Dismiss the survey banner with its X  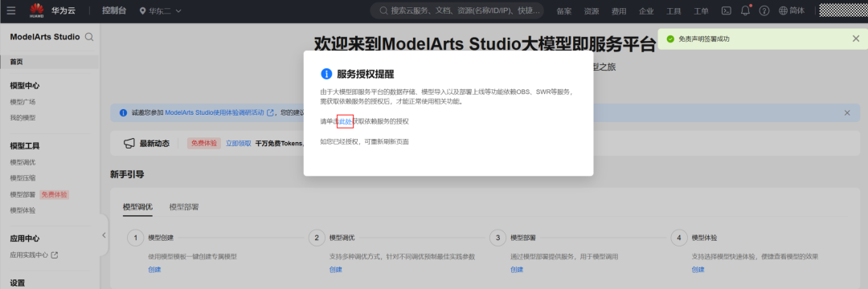point(847,112)
